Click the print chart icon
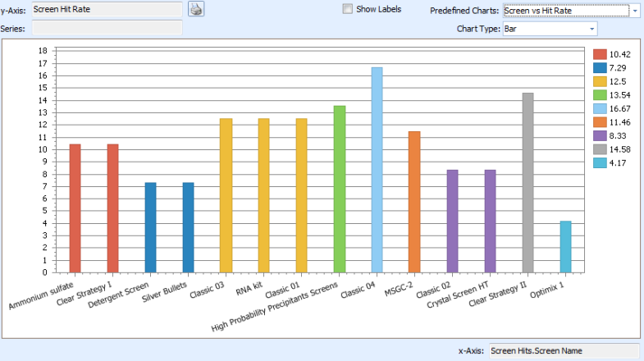 pos(196,9)
